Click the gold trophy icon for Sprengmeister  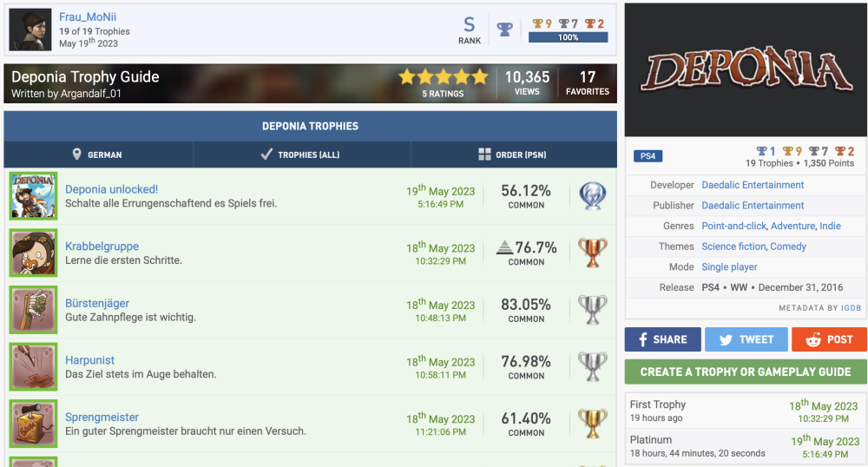click(593, 424)
